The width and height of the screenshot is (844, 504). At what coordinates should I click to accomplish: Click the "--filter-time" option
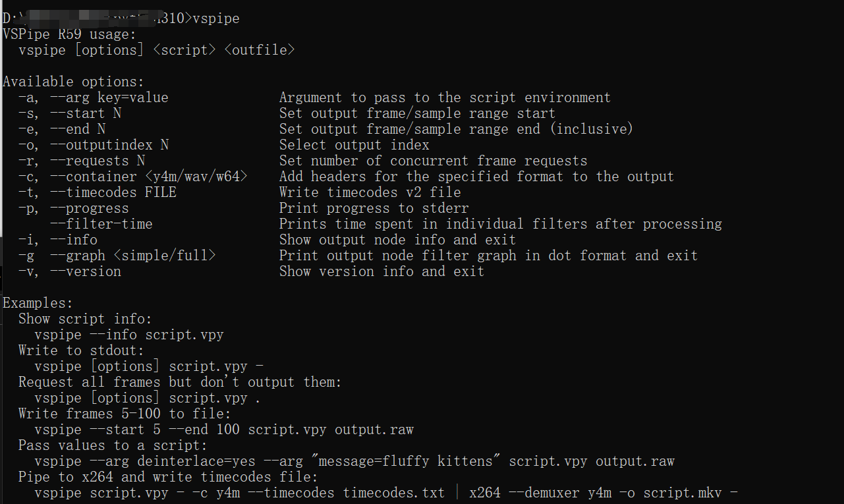click(x=101, y=224)
